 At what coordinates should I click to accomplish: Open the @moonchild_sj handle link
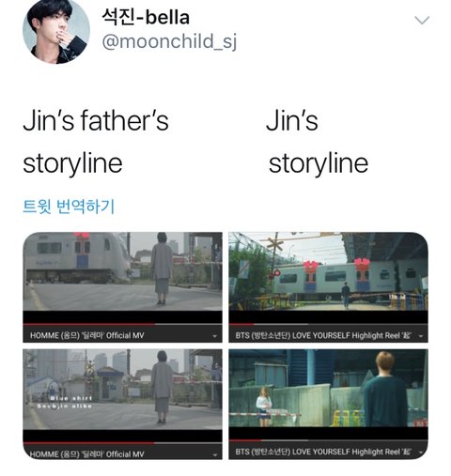point(169,41)
